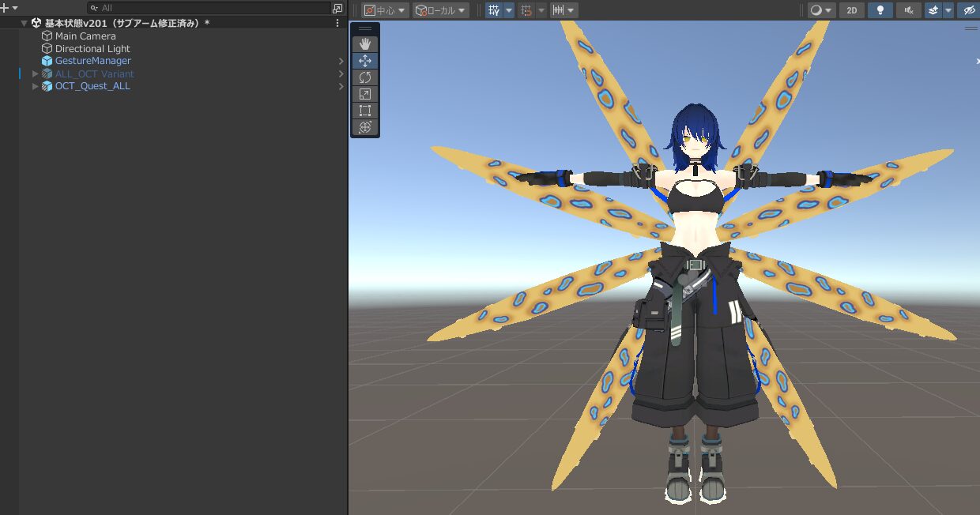The width and height of the screenshot is (980, 515).
Task: Toggle scene audio mute button
Action: click(x=909, y=10)
